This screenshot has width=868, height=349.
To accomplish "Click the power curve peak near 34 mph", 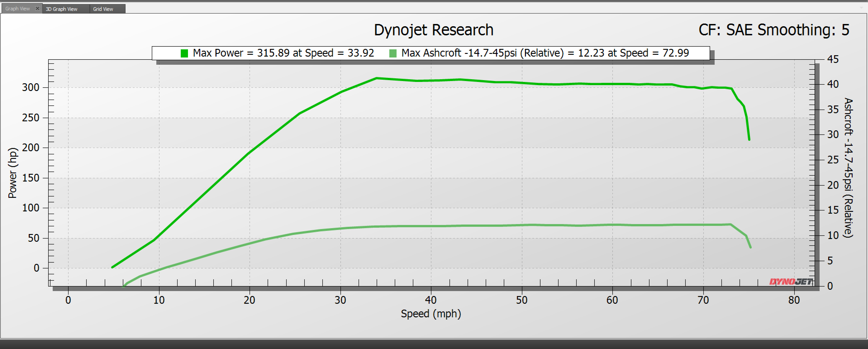I will click(376, 78).
